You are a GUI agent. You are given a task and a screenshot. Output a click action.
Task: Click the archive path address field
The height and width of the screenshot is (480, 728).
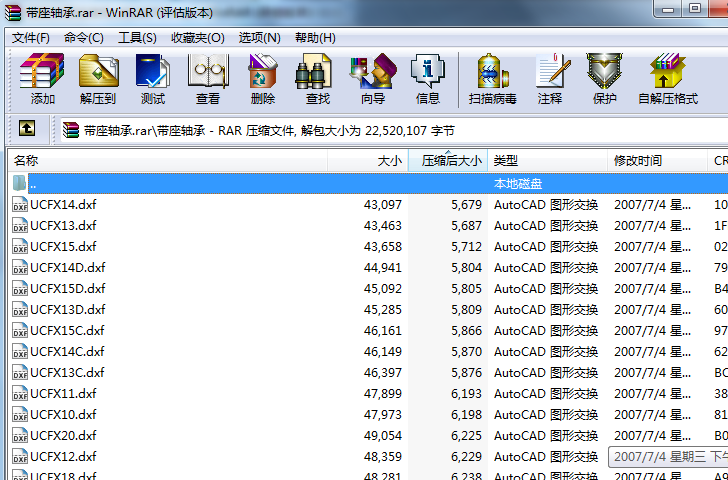[395, 130]
